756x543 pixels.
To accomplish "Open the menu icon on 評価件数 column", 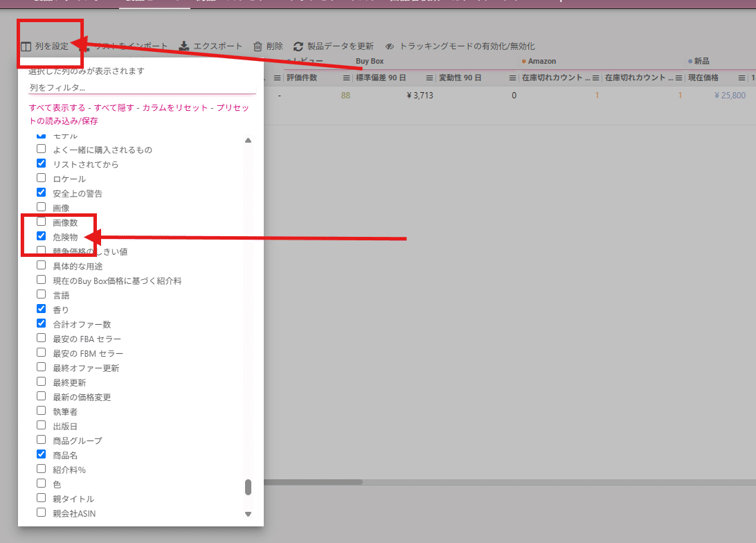I will [x=345, y=78].
